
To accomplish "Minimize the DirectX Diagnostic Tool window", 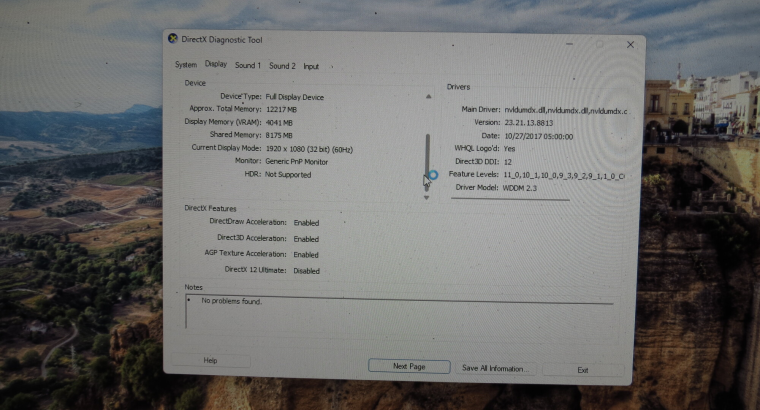I will coord(570,44).
